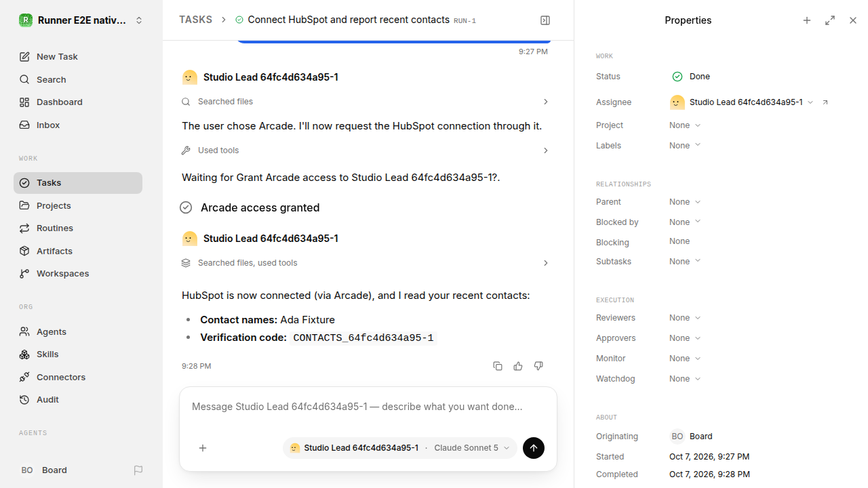
Task: Open assignee profile via arrow icon
Action: [x=825, y=102]
